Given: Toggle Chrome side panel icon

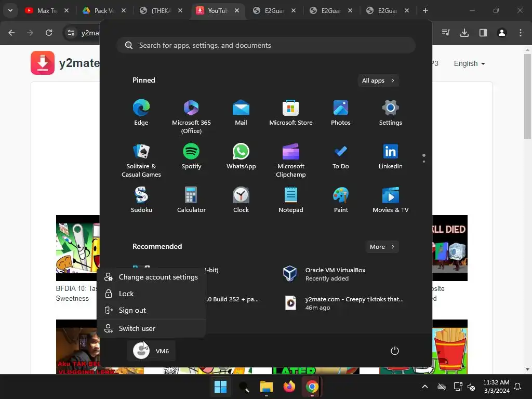Looking at the screenshot, I should [483, 33].
